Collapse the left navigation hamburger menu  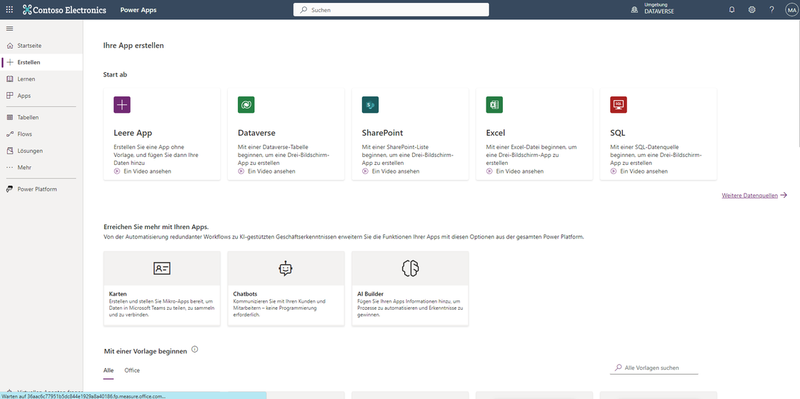[x=10, y=29]
